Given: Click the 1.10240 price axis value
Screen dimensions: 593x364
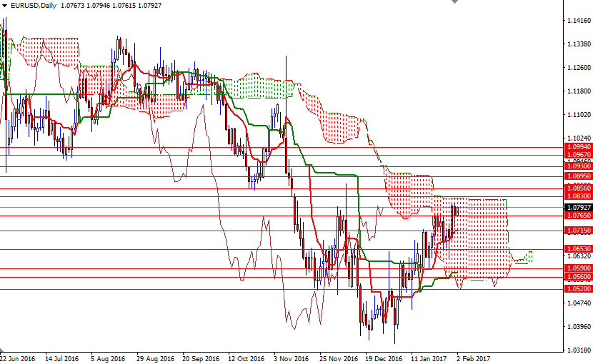Looking at the screenshot, I should (x=579, y=138).
